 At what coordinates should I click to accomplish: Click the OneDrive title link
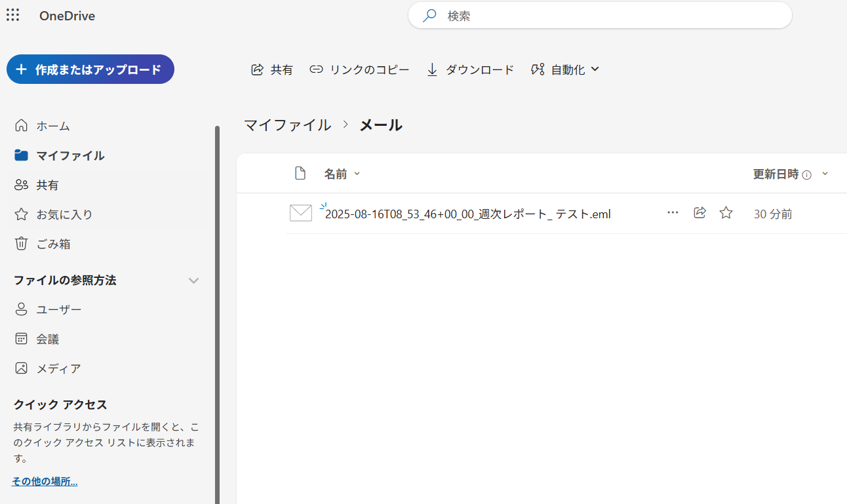point(67,16)
